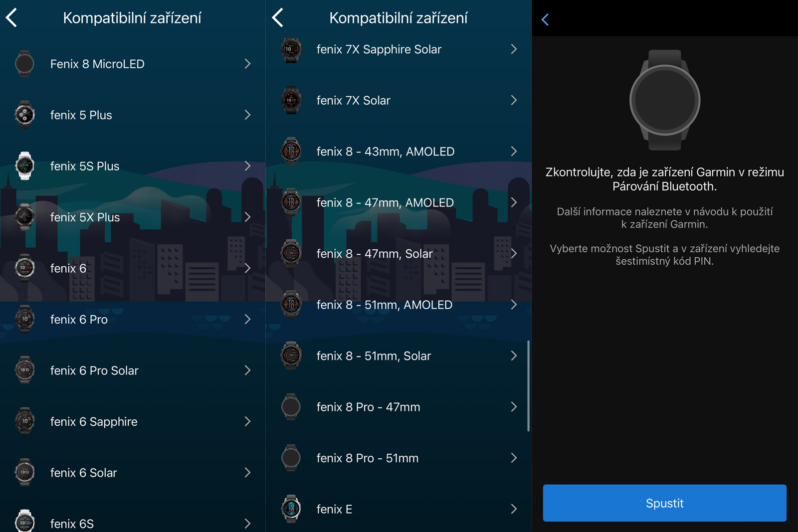Start pairing with Spustit button
This screenshot has height=532, width=798.
[664, 503]
